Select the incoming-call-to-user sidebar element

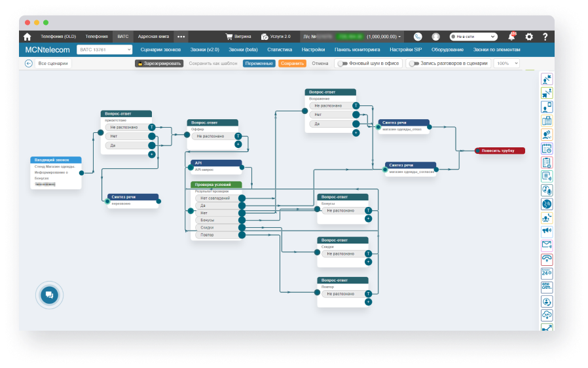[547, 79]
